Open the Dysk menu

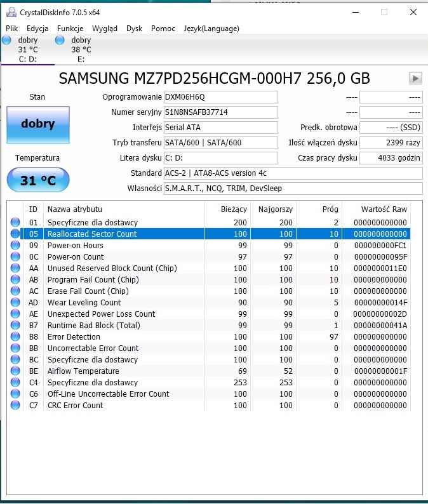tap(134, 29)
